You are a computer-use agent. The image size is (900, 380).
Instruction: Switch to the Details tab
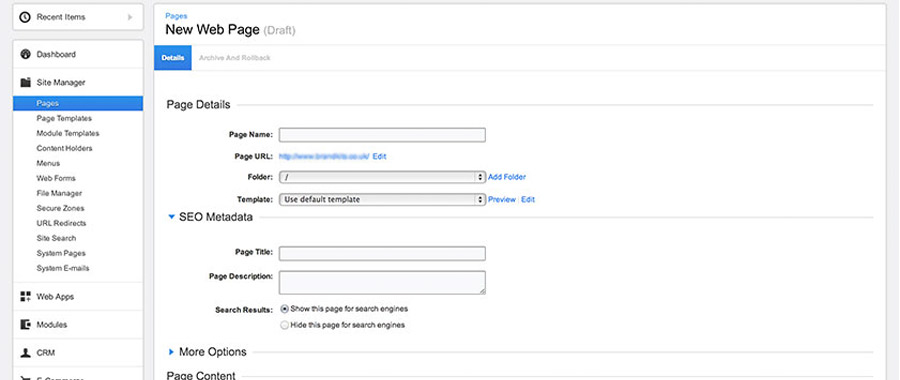pyautogui.click(x=173, y=58)
